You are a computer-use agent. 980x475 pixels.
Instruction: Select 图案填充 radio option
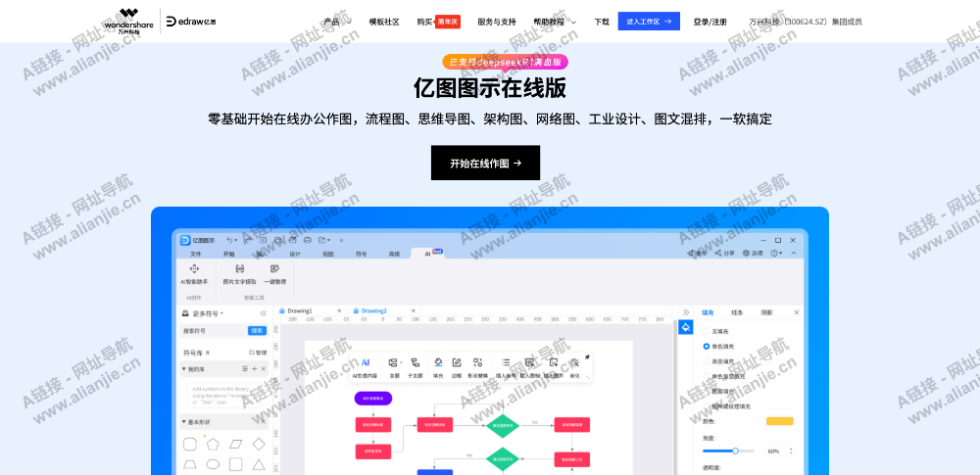pos(707,391)
